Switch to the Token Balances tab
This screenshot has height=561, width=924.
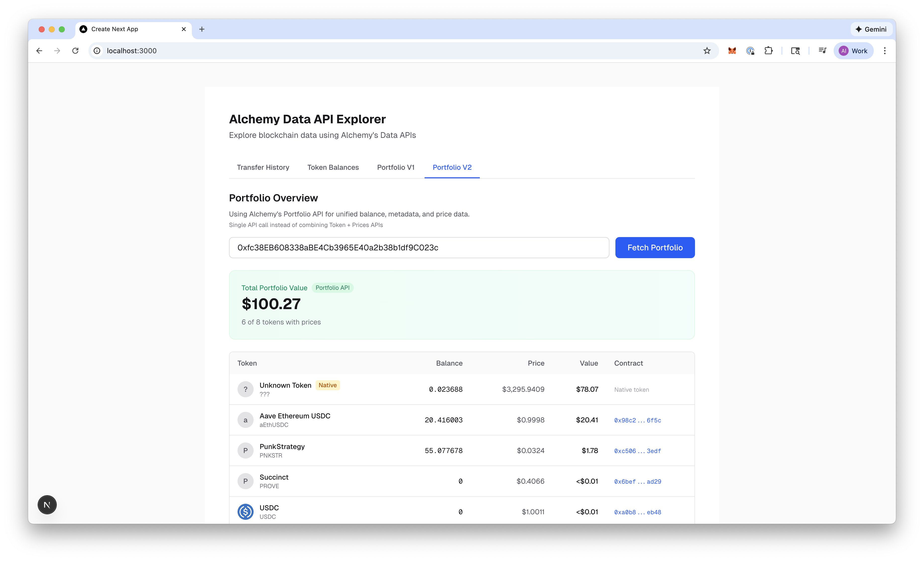tap(333, 167)
